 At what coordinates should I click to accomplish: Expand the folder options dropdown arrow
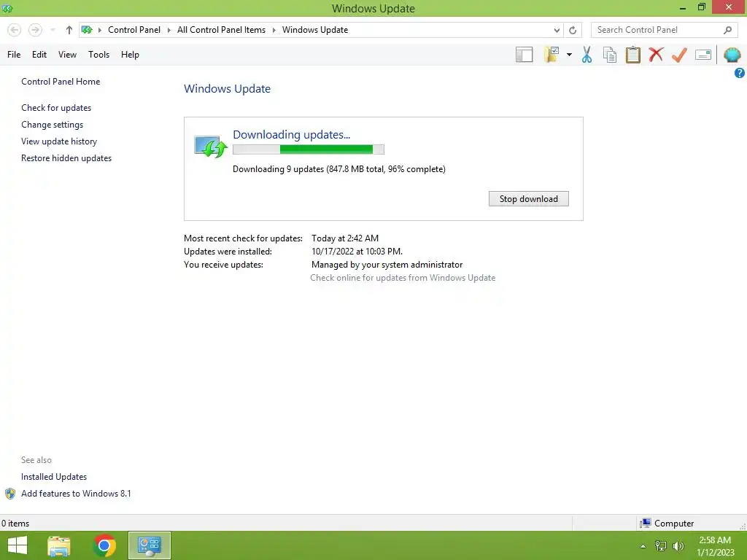click(x=569, y=55)
